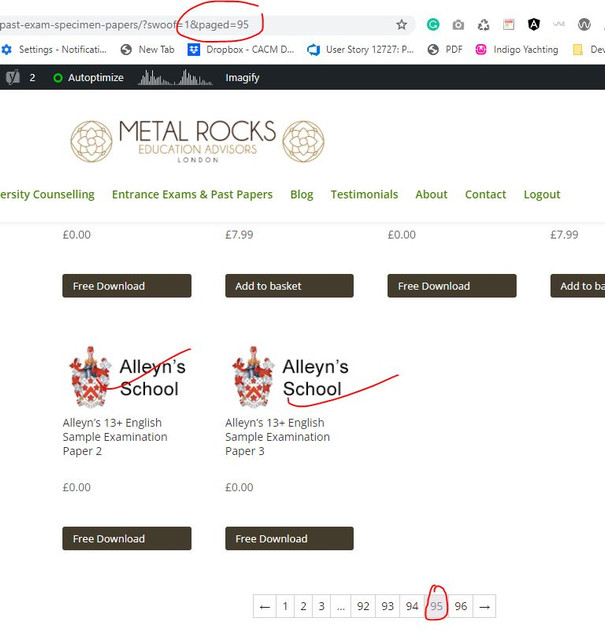This screenshot has height=640, width=605.
Task: Go to pagination page 94
Action: pyautogui.click(x=412, y=606)
